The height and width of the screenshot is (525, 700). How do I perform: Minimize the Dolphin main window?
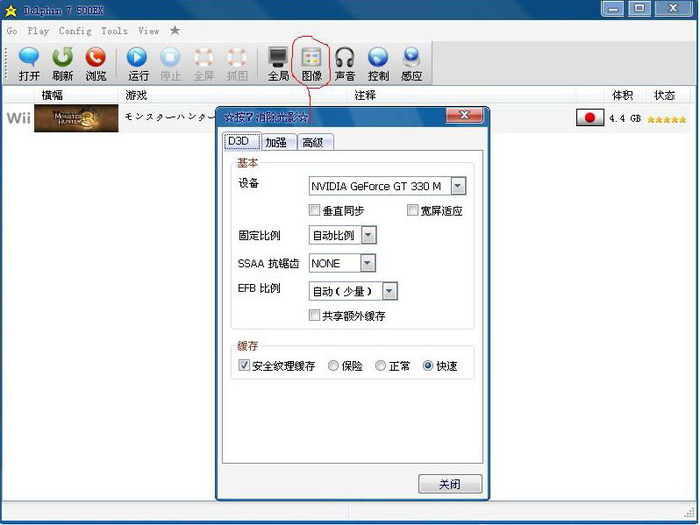click(612, 9)
